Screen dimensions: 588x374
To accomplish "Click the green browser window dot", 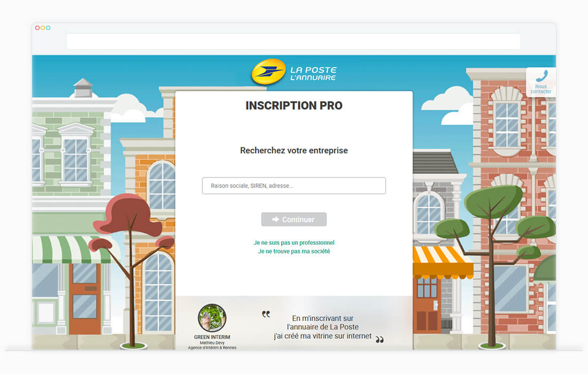I will (x=48, y=28).
